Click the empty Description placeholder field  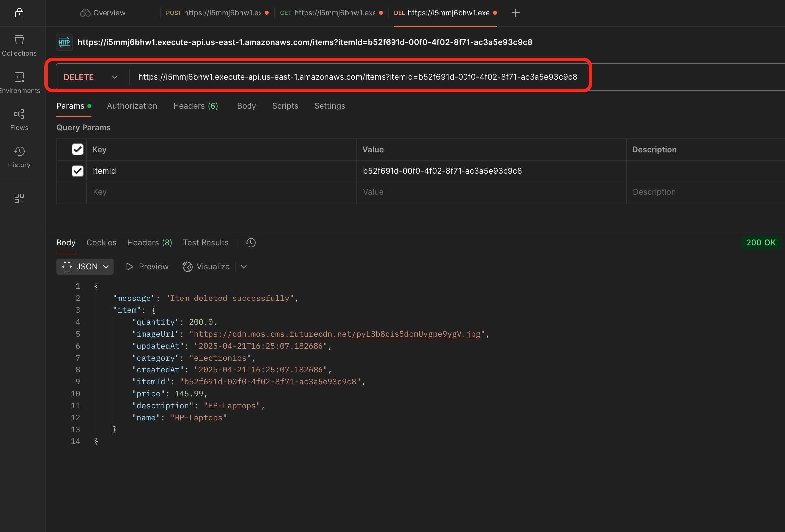[x=706, y=192]
